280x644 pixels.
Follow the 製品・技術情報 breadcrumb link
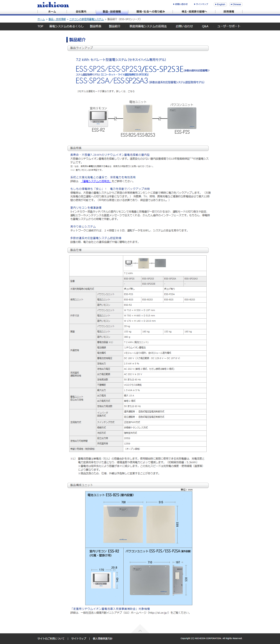coord(57,19)
